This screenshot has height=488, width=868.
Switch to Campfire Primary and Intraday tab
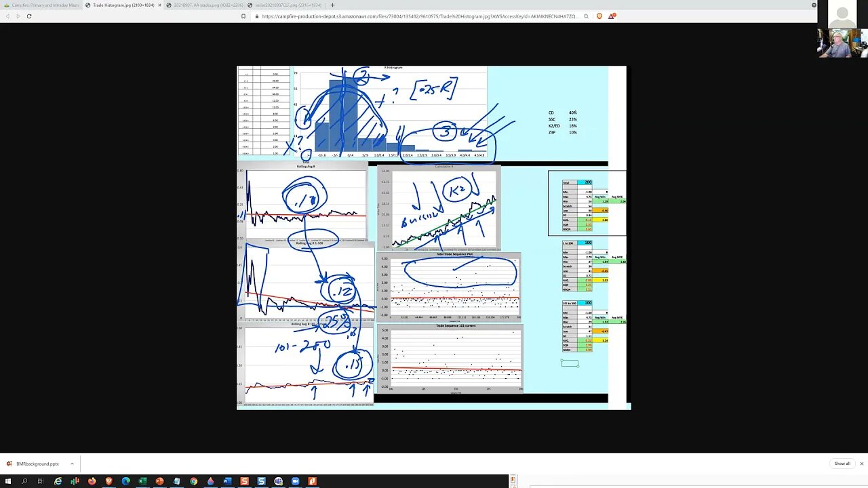41,5
